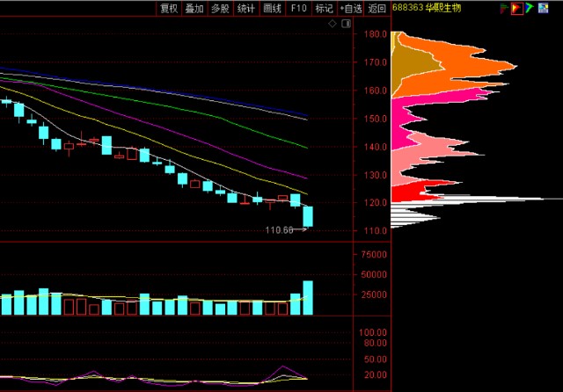
Task: Select the red-yellow flame chip distribution icon
Action: pyautogui.click(x=516, y=8)
